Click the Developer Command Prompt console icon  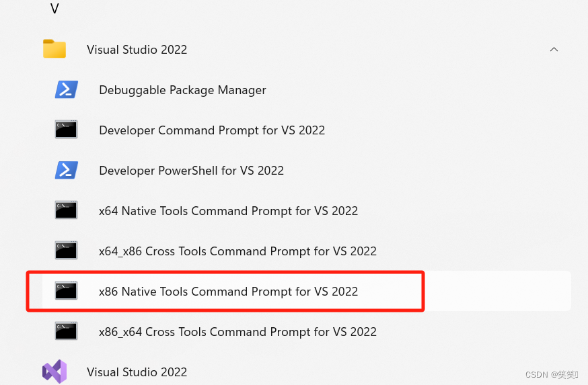(x=66, y=130)
